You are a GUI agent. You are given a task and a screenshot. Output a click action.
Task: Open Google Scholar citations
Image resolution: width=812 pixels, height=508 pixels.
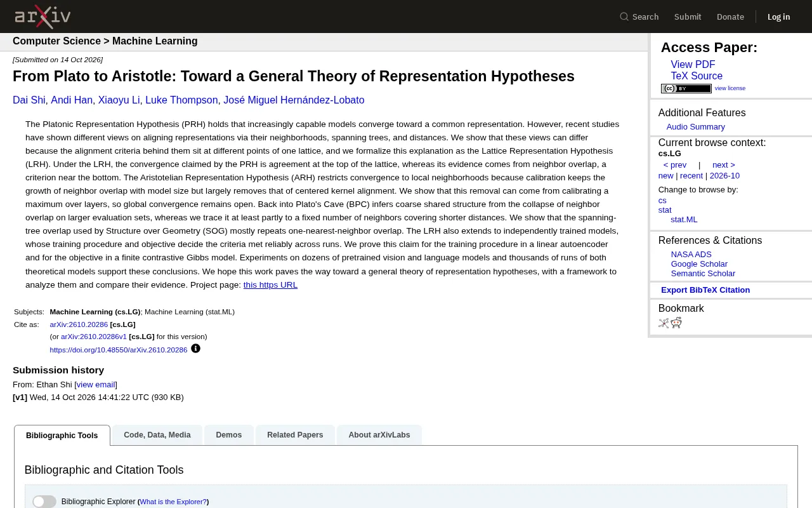point(699,264)
